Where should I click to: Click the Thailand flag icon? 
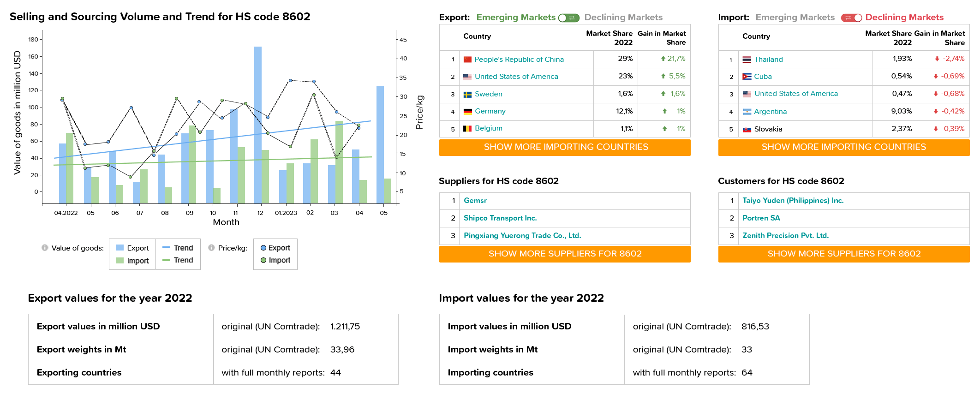(x=747, y=60)
